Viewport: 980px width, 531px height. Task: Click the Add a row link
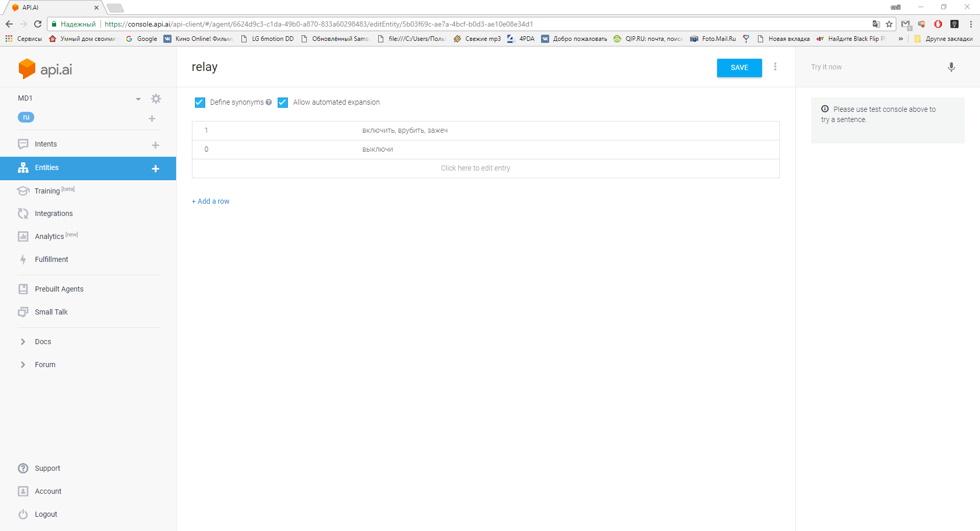tap(211, 201)
